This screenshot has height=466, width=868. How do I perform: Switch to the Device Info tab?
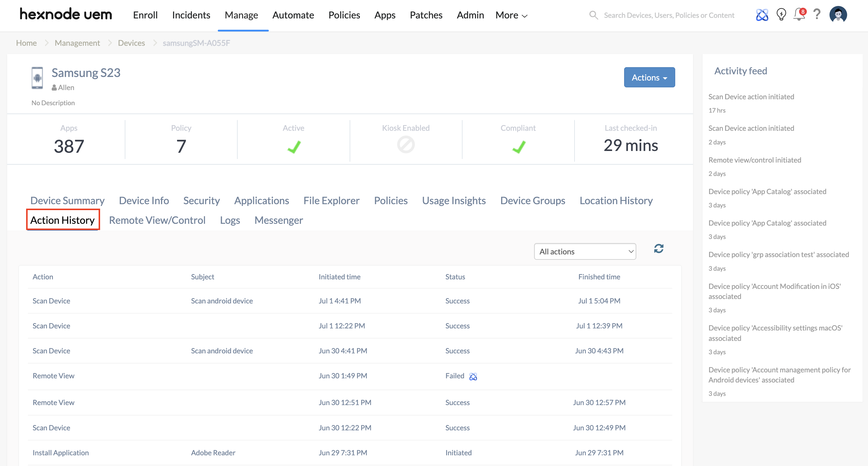point(144,201)
